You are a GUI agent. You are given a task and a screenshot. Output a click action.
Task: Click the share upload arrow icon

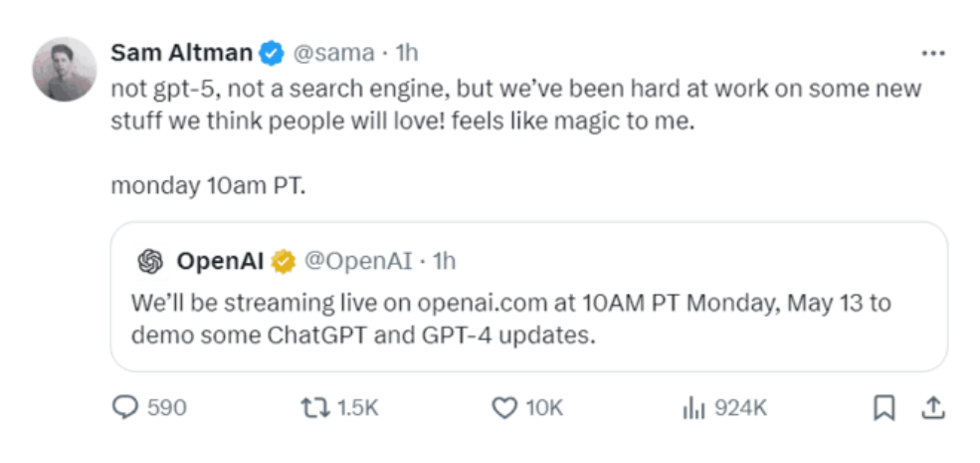coord(932,408)
